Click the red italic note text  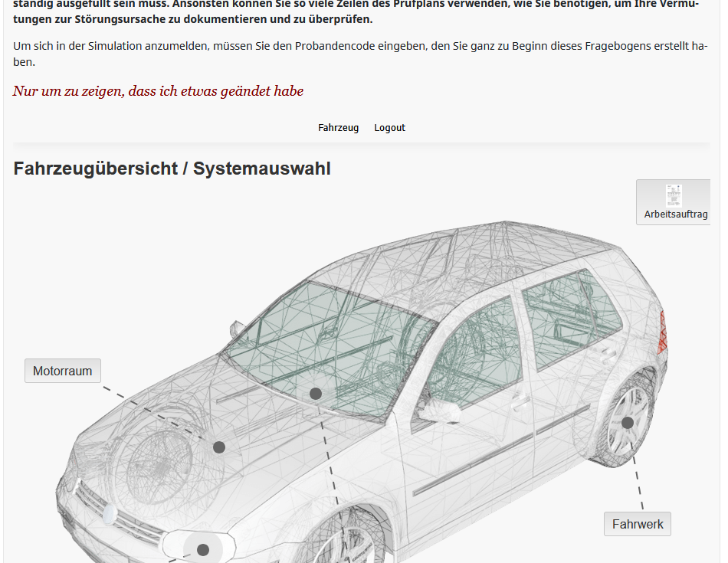click(x=158, y=91)
